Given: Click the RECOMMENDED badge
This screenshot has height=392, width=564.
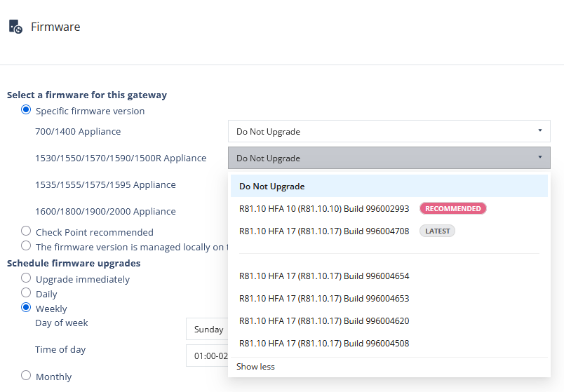Looking at the screenshot, I should click(453, 208).
